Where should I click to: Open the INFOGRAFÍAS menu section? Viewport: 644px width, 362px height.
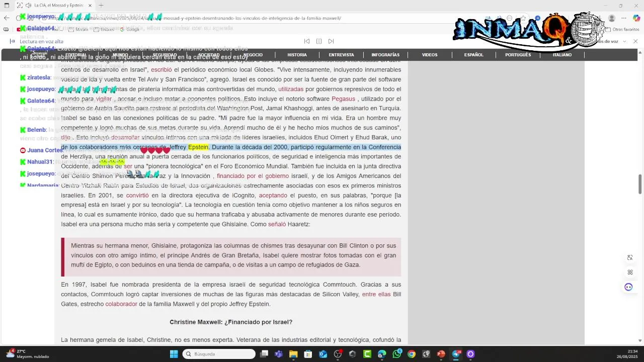(385, 55)
